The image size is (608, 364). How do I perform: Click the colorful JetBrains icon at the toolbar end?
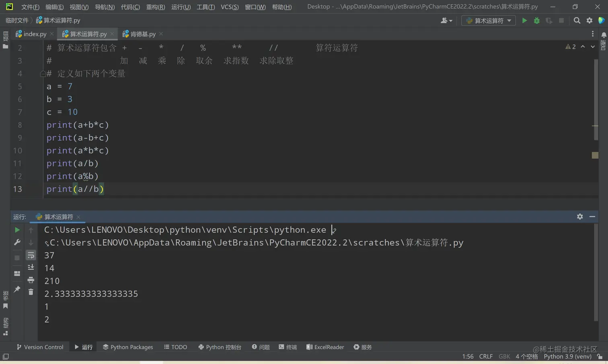point(602,21)
